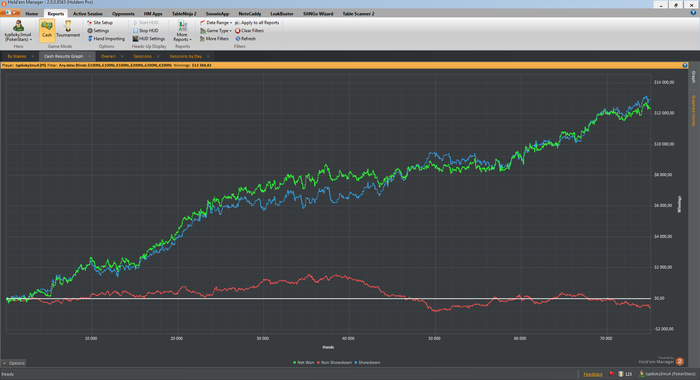Open Hand Importing
The image size is (700, 380).
106,39
